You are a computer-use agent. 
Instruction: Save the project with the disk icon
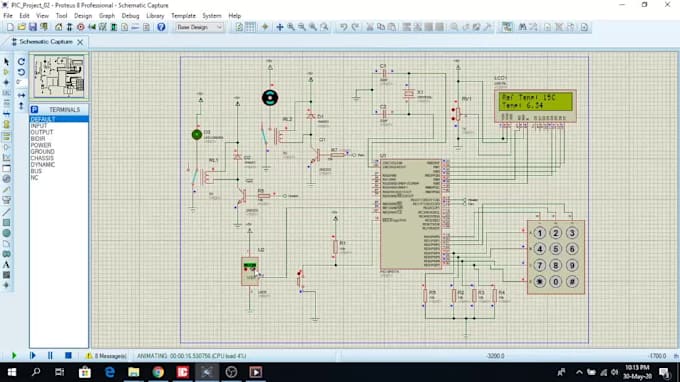pyautogui.click(x=33, y=27)
